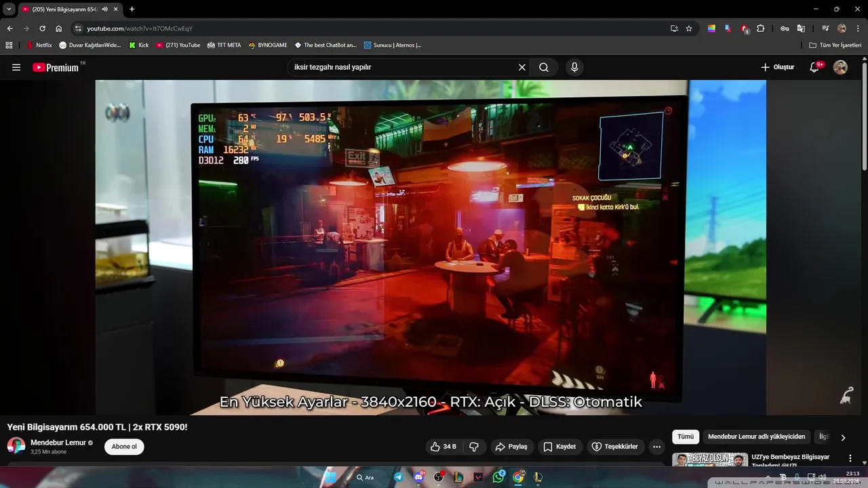Send thanks via Teşekkürler button
This screenshot has height=488, width=868.
click(x=616, y=447)
